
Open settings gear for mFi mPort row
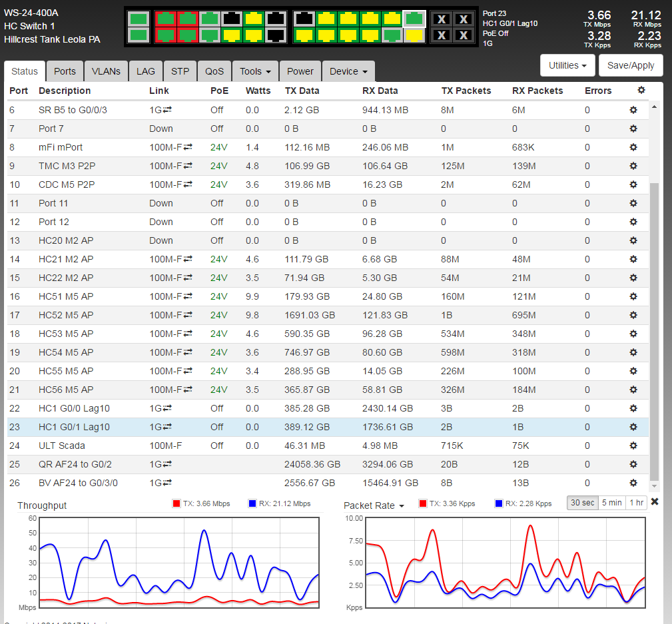[633, 147]
